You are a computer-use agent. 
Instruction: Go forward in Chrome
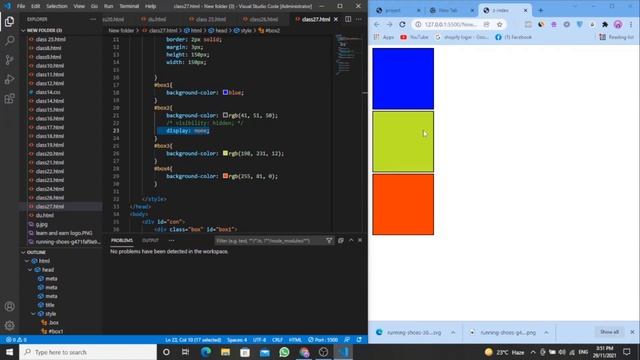tap(389, 24)
